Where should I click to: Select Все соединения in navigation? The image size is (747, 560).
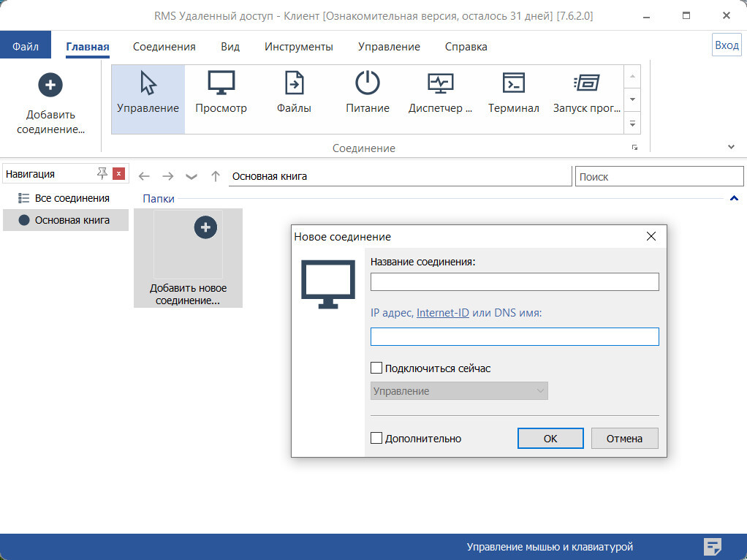66,198
